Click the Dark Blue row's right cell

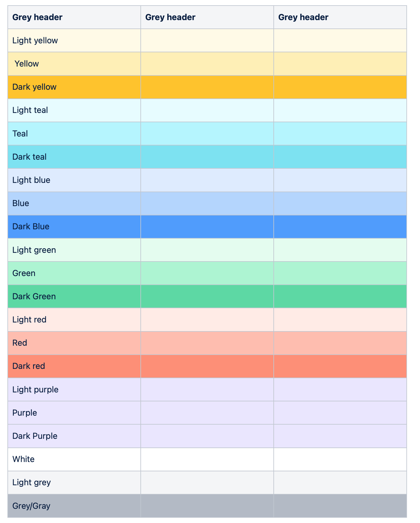pos(340,227)
